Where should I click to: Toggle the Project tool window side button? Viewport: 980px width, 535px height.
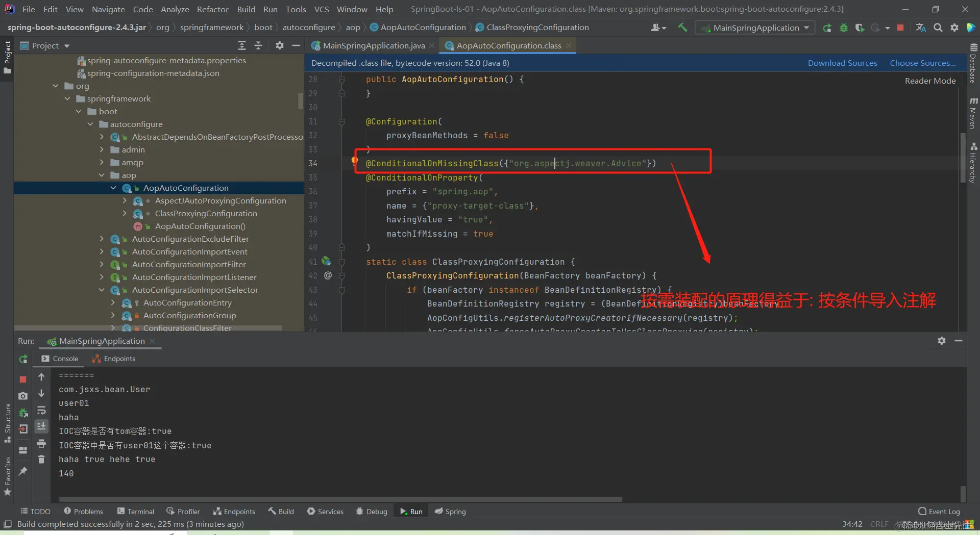click(7, 57)
